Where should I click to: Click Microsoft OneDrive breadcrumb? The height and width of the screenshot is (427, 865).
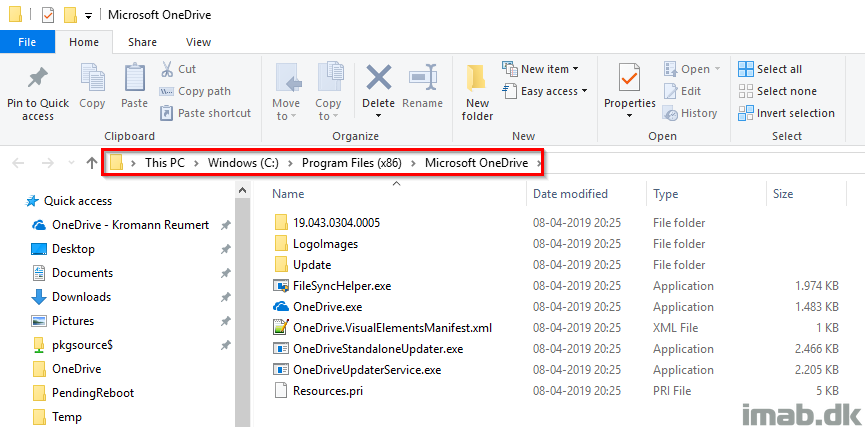click(x=476, y=163)
